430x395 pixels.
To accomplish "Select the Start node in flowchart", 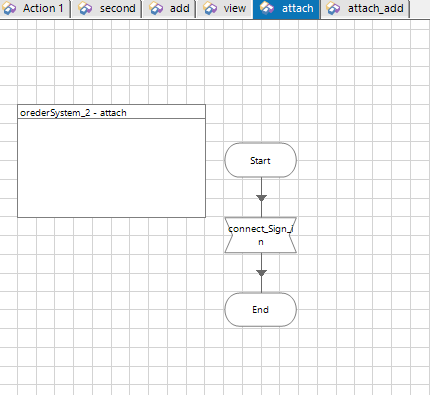I will [261, 160].
